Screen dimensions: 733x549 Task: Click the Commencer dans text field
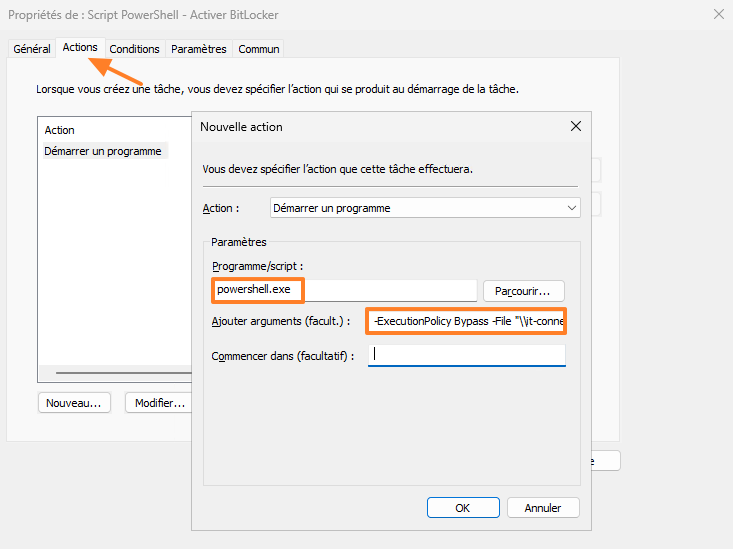tap(466, 355)
